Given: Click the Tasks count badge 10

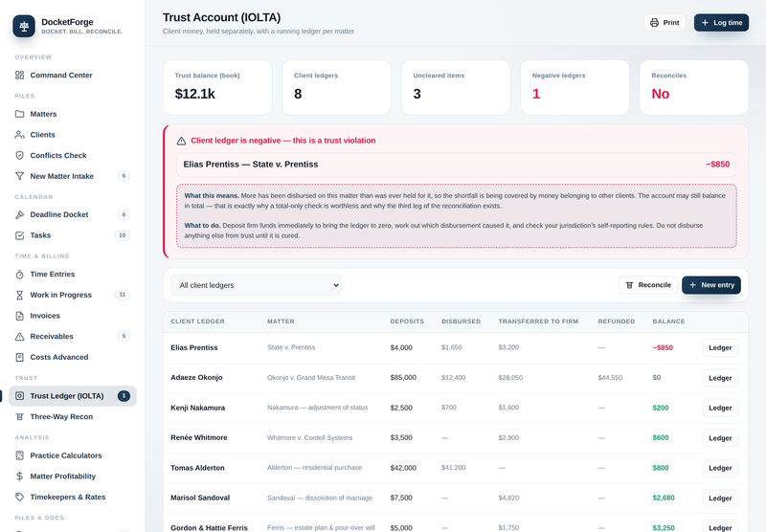Looking at the screenshot, I should pos(123,235).
